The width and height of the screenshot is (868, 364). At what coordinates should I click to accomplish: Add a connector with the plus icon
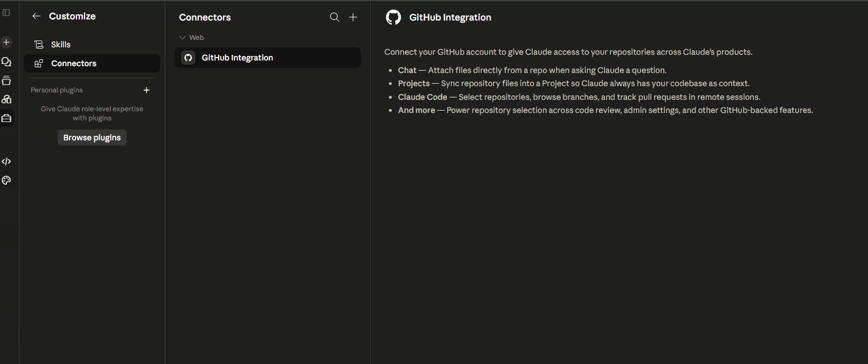353,17
